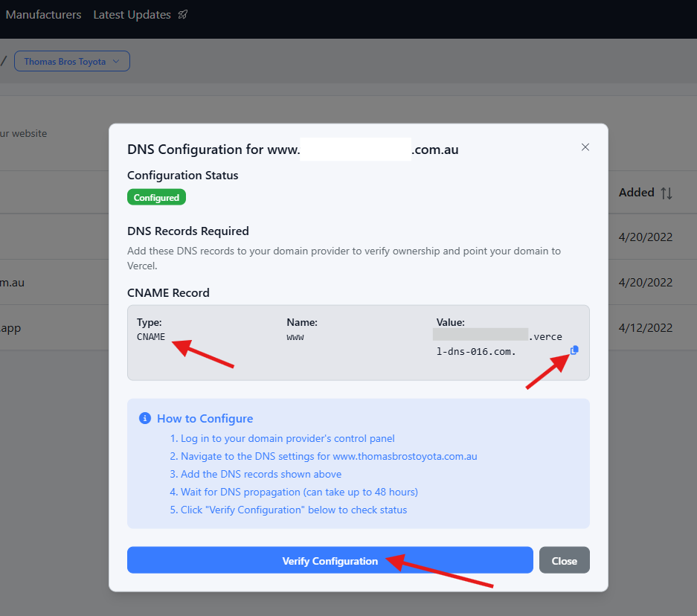Click the How to Configure heading
The image size is (697, 616).
(x=205, y=418)
